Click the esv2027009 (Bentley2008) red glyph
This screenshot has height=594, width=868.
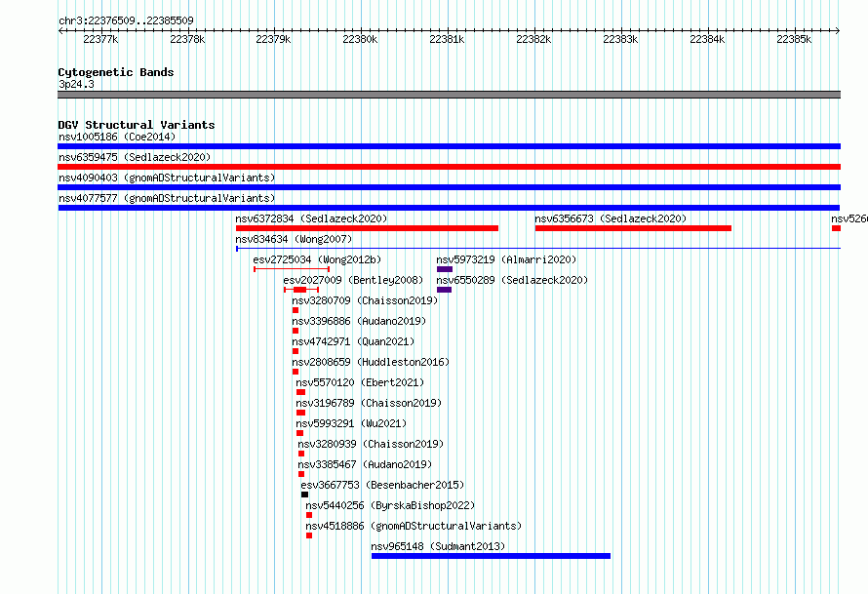(x=301, y=290)
